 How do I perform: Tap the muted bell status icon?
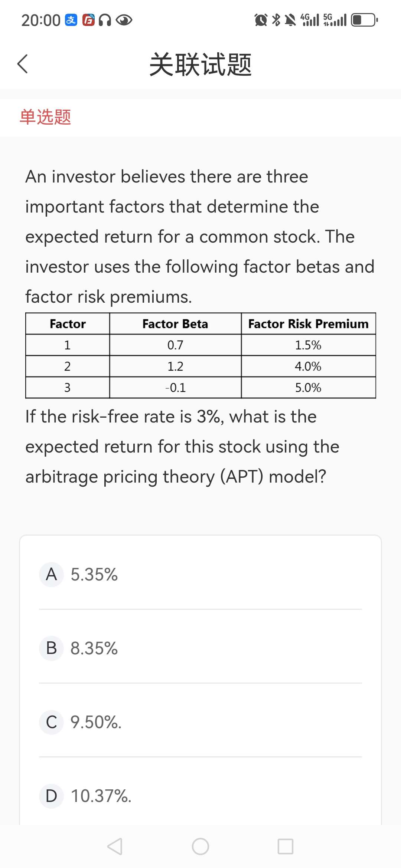coord(290,20)
